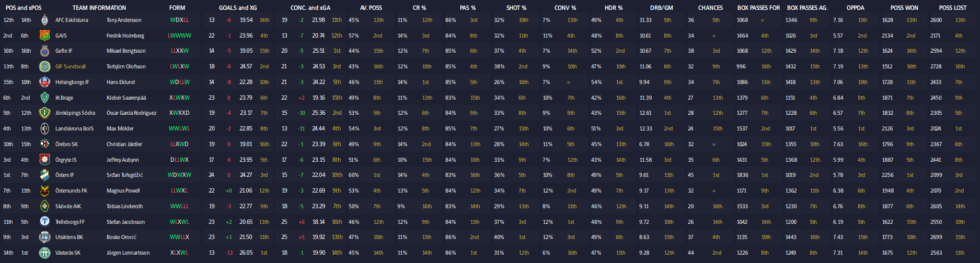Click the Östers IF club logo

click(44, 175)
